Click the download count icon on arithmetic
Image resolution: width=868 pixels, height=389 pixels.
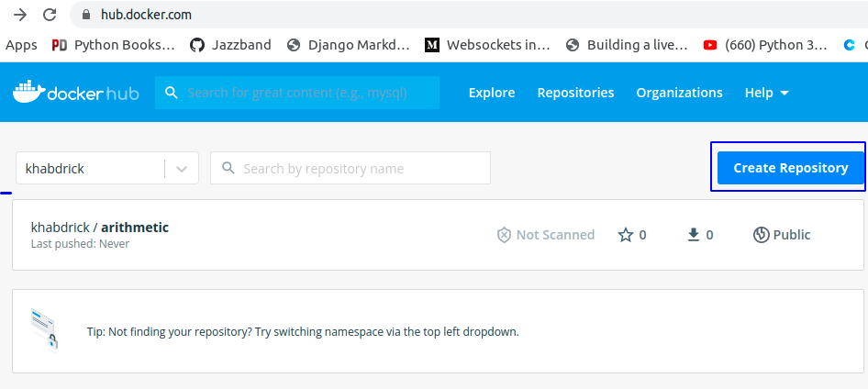(x=694, y=235)
